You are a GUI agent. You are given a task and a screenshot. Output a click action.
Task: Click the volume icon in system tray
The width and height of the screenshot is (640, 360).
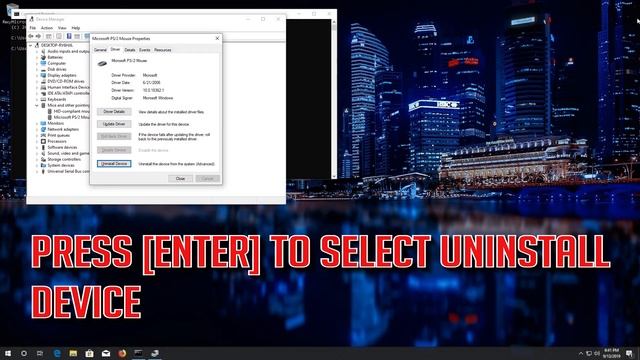(x=597, y=353)
